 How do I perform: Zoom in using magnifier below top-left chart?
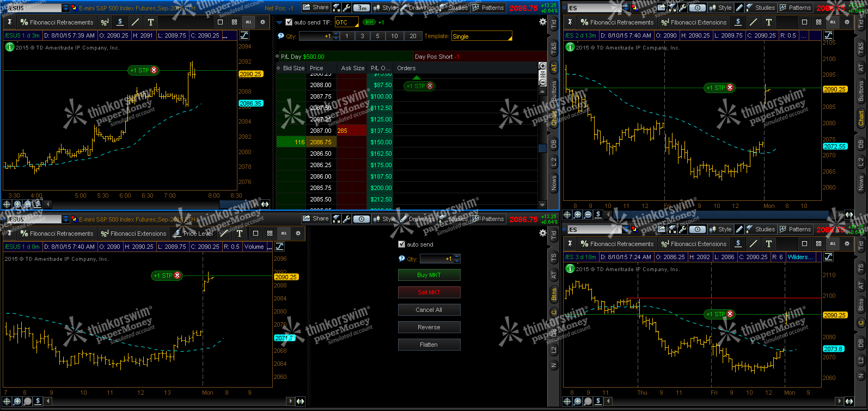(17, 204)
